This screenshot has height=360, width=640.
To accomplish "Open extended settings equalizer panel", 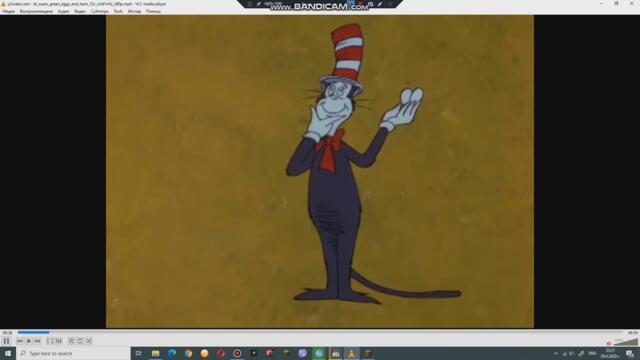I will coord(59,341).
